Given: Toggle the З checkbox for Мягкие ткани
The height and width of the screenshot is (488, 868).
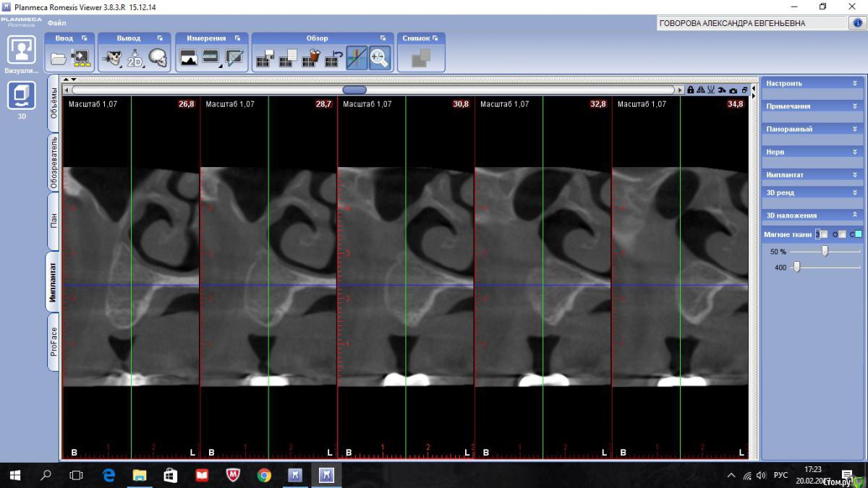Looking at the screenshot, I should (823, 234).
